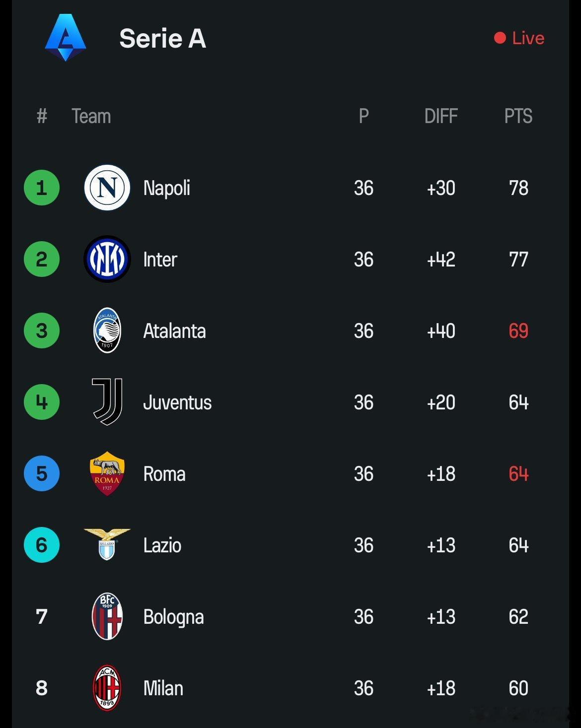Tap the Bologna club crest
The width and height of the screenshot is (581, 728).
pos(107,616)
